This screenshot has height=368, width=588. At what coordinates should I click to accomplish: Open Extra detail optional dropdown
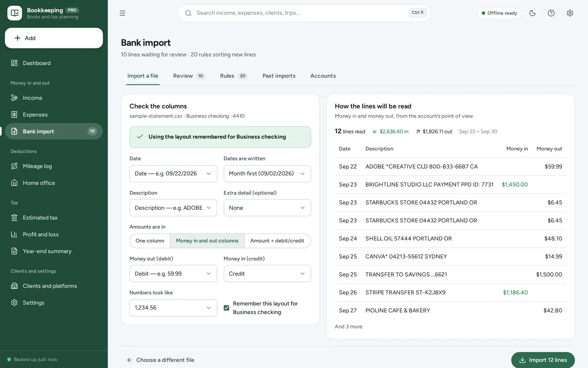[x=267, y=208]
